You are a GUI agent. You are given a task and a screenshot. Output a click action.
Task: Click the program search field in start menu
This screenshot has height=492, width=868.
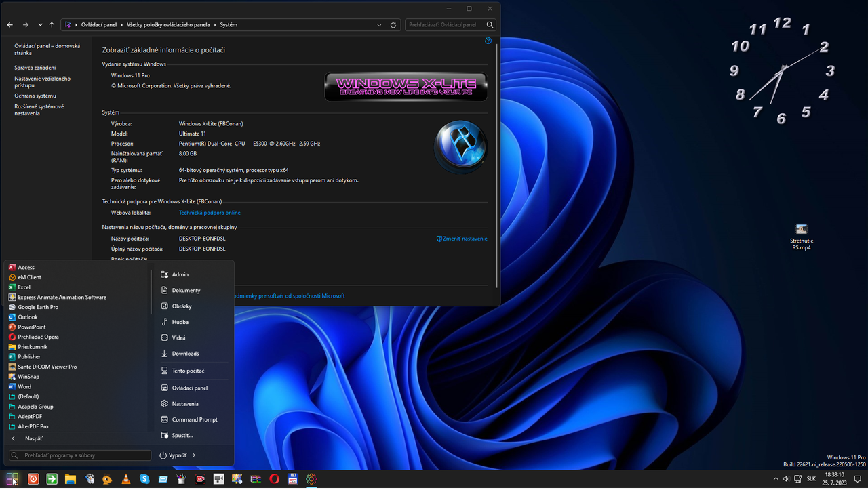(x=79, y=455)
